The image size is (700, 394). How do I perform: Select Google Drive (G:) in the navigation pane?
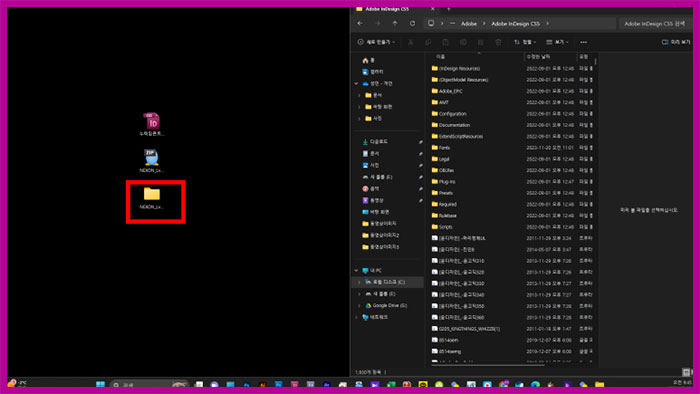tap(386, 306)
